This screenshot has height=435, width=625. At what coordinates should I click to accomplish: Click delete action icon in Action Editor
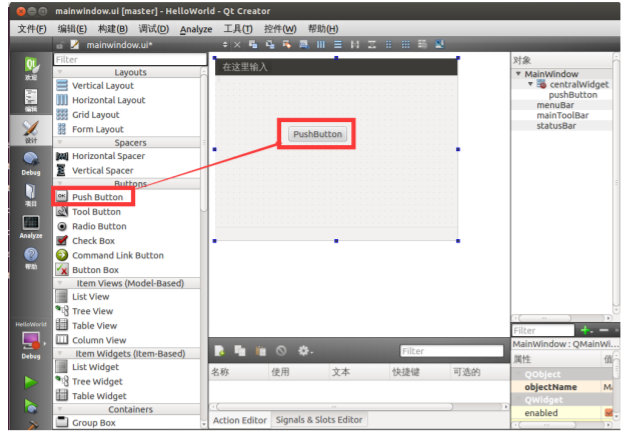coord(281,351)
